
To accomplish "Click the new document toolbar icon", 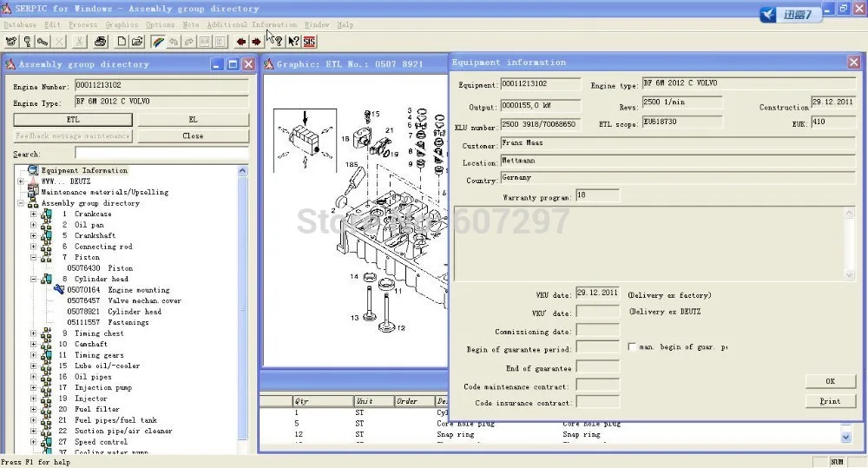I will (122, 42).
